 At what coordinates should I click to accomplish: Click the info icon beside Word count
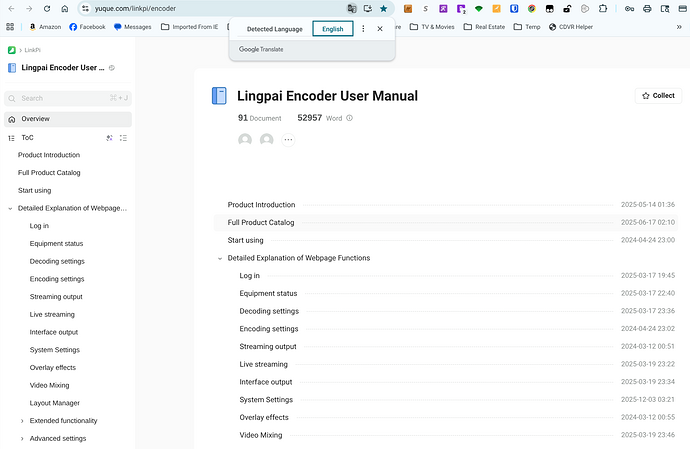point(349,118)
